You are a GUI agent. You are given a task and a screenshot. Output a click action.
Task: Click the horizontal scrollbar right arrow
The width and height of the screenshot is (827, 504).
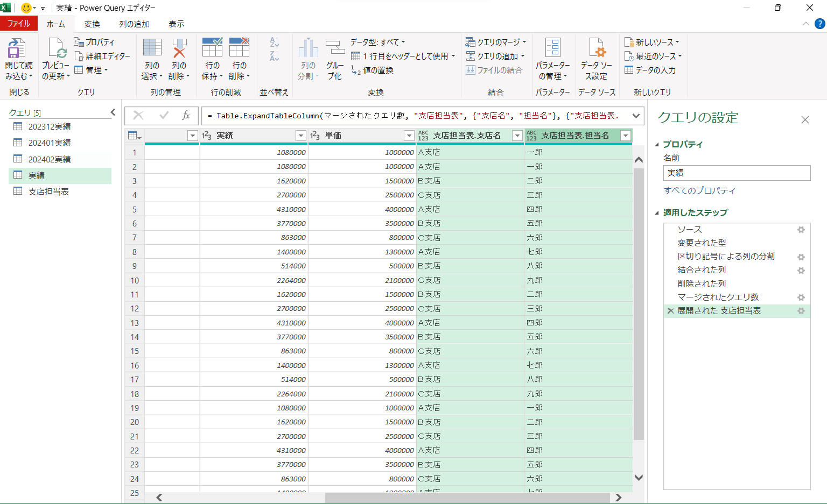click(x=619, y=498)
